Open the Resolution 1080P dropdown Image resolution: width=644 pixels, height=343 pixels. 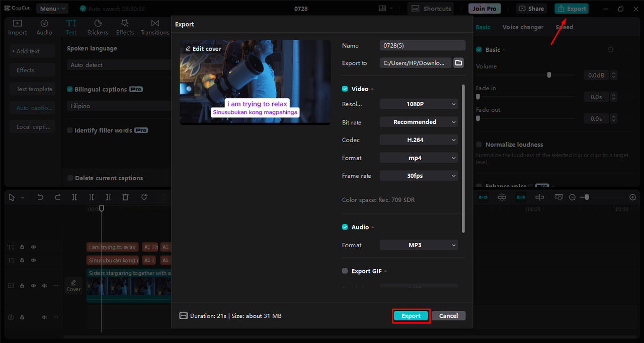coord(419,104)
